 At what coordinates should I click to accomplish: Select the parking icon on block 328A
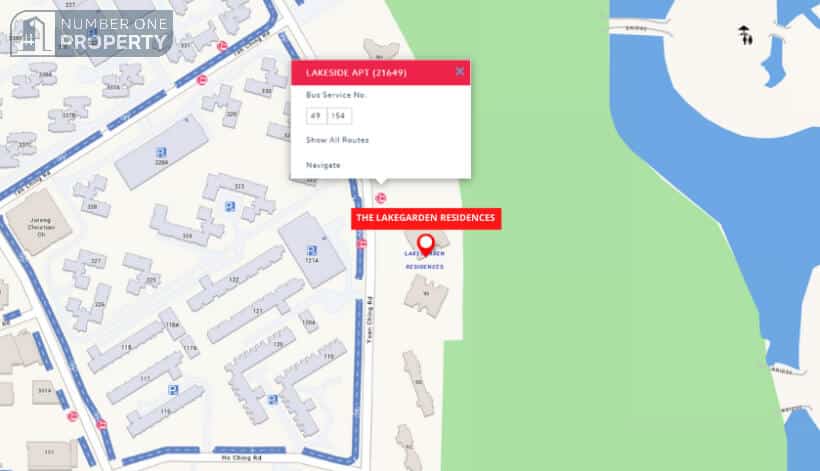162,153
